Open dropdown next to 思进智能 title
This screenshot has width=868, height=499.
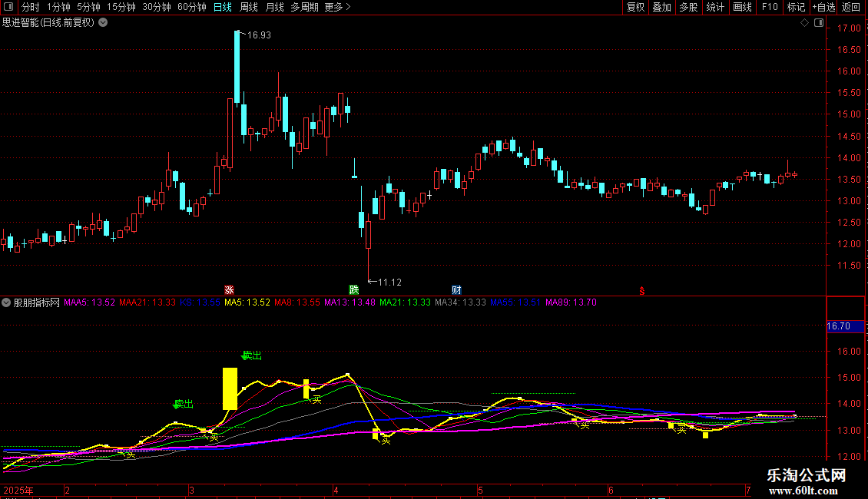tap(103, 23)
